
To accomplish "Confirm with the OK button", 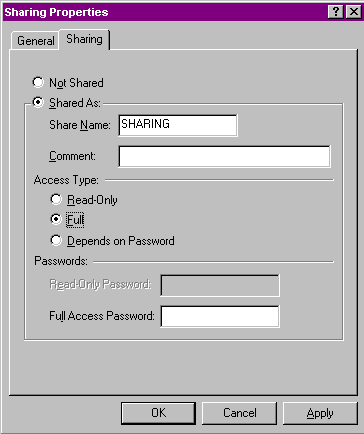I will pyautogui.click(x=158, y=413).
